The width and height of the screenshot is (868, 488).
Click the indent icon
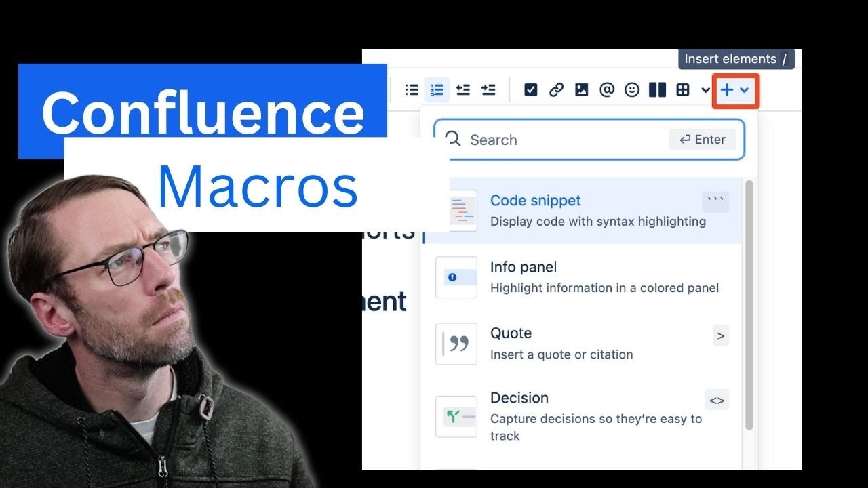coord(488,89)
